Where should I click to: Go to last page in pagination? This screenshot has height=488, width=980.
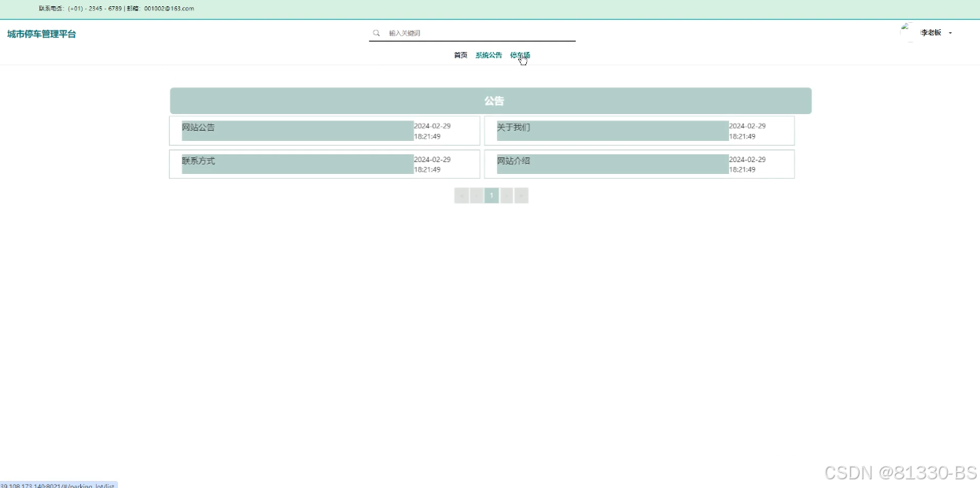521,195
